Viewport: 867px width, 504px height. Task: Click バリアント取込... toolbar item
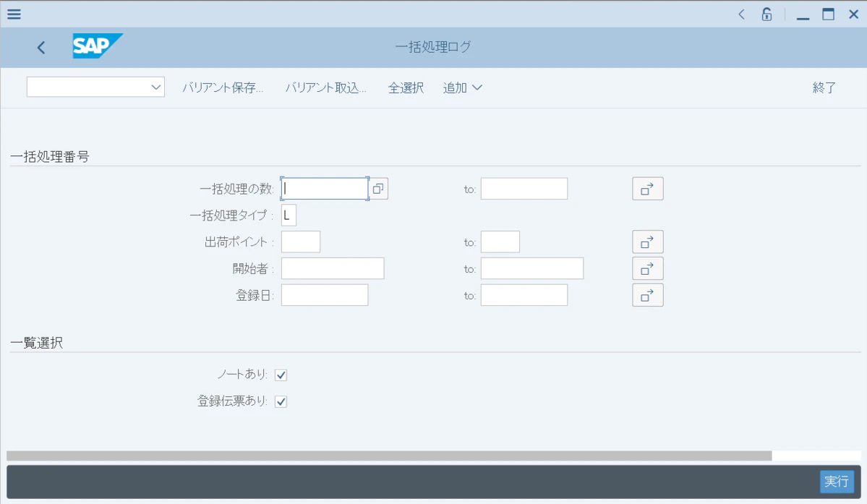click(x=325, y=88)
